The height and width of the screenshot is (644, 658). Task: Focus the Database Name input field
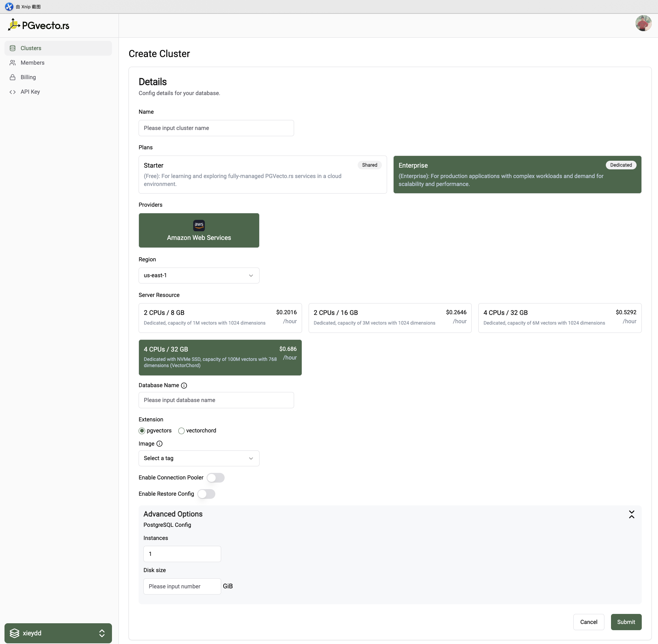[x=216, y=400]
